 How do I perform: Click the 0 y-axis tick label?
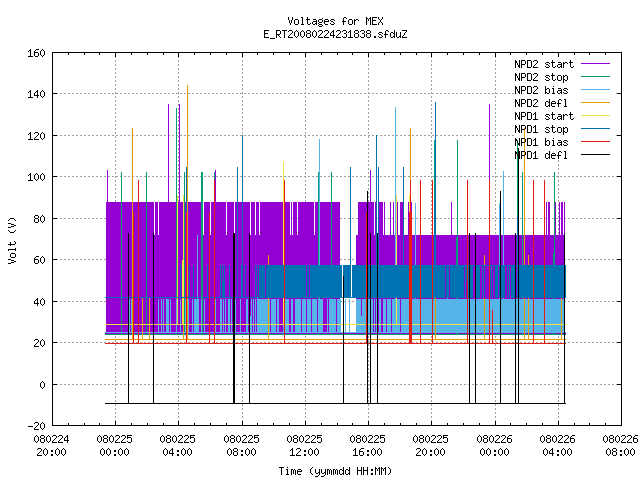coord(42,385)
